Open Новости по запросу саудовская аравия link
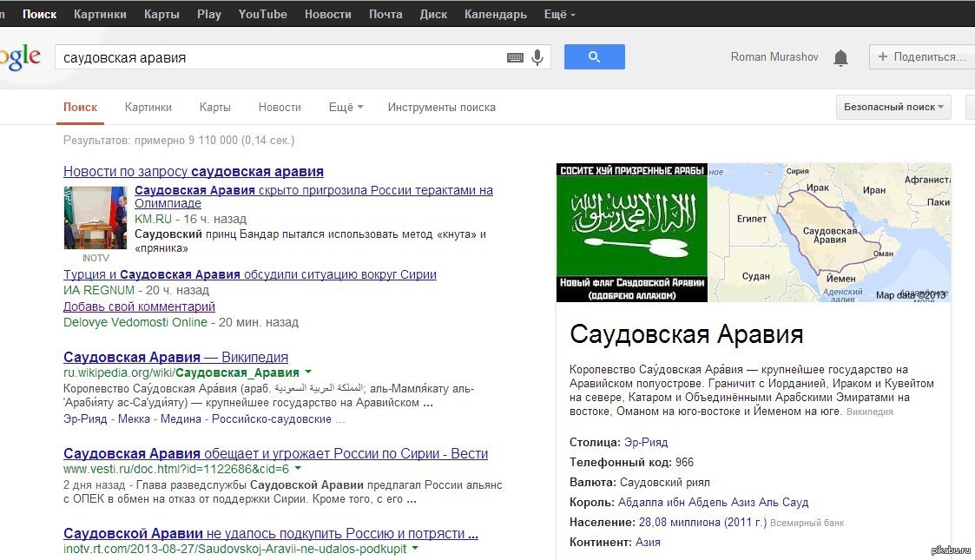The height and width of the screenshot is (560, 975). coord(194,171)
